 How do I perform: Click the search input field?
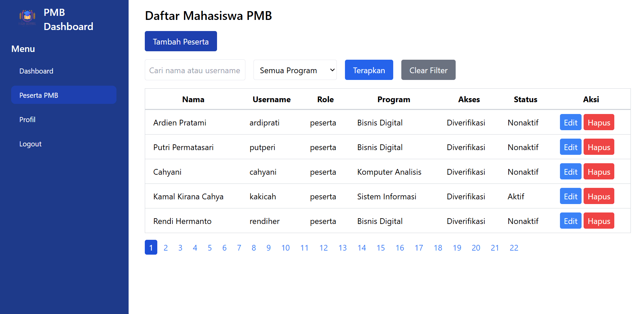coord(195,70)
